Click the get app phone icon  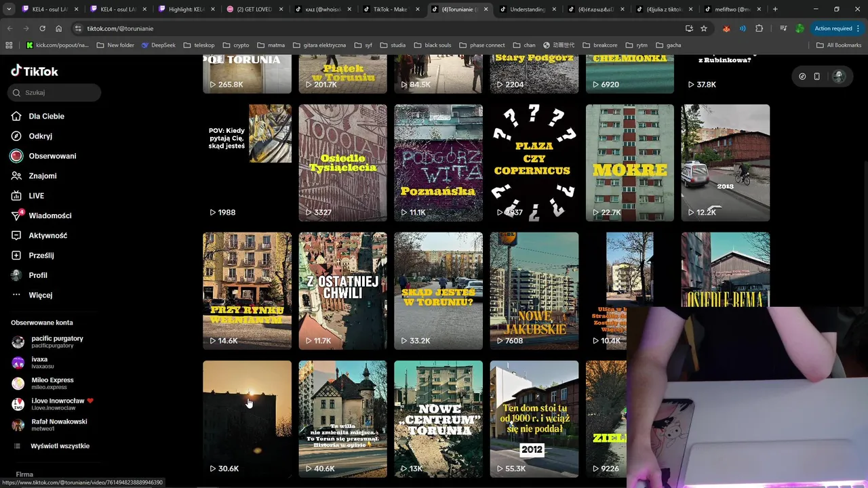click(x=817, y=77)
